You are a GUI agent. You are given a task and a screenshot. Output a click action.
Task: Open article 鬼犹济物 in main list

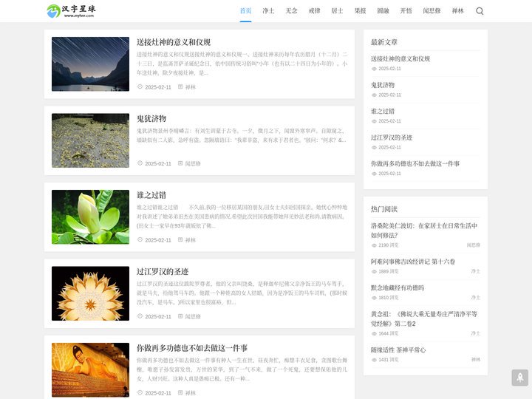pos(151,118)
